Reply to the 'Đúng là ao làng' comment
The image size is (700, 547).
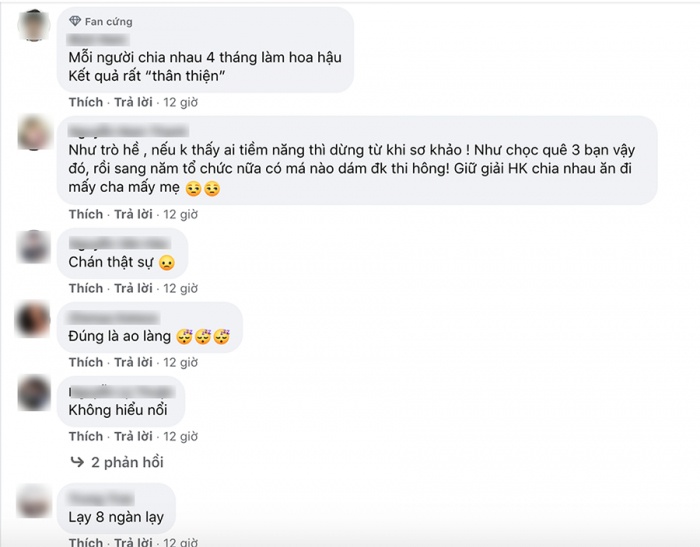(133, 362)
